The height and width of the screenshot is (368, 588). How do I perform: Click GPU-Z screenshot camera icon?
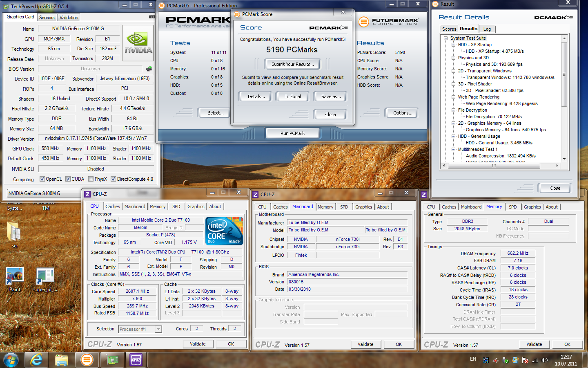tap(151, 17)
